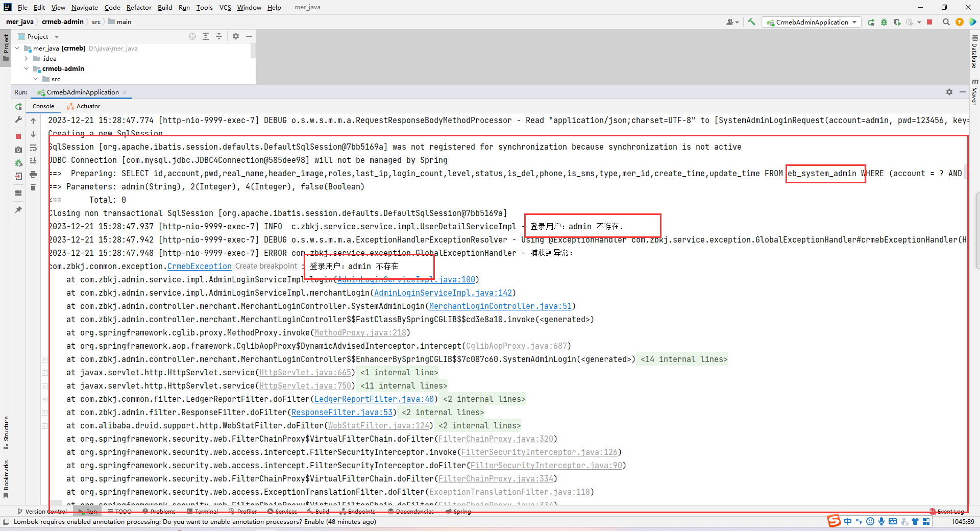Stop the running app in Run panel sidebar

(18, 136)
